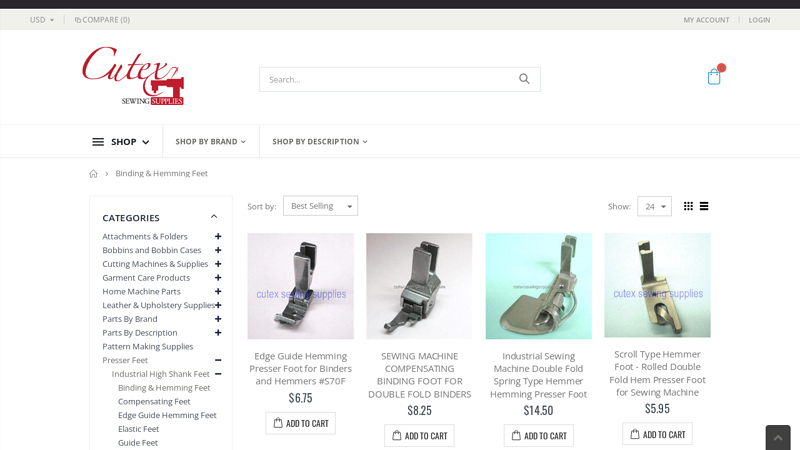The image size is (800, 450).
Task: Add Edge Guide Hemming Foot to cart
Action: pos(300,423)
